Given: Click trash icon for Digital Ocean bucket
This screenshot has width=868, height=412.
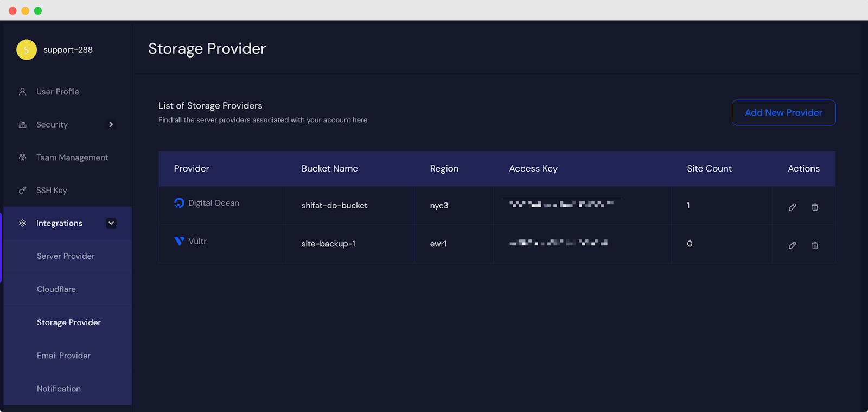Looking at the screenshot, I should [814, 207].
